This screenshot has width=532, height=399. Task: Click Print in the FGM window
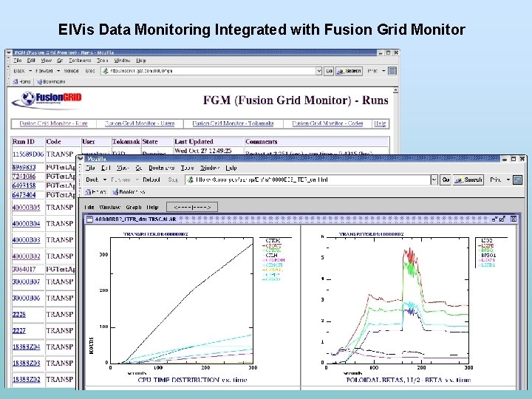(372, 71)
